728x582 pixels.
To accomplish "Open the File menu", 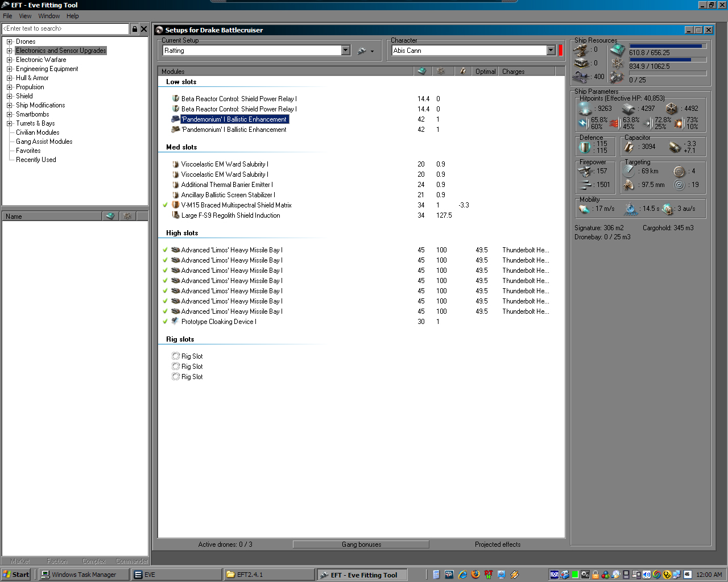I will pos(7,16).
